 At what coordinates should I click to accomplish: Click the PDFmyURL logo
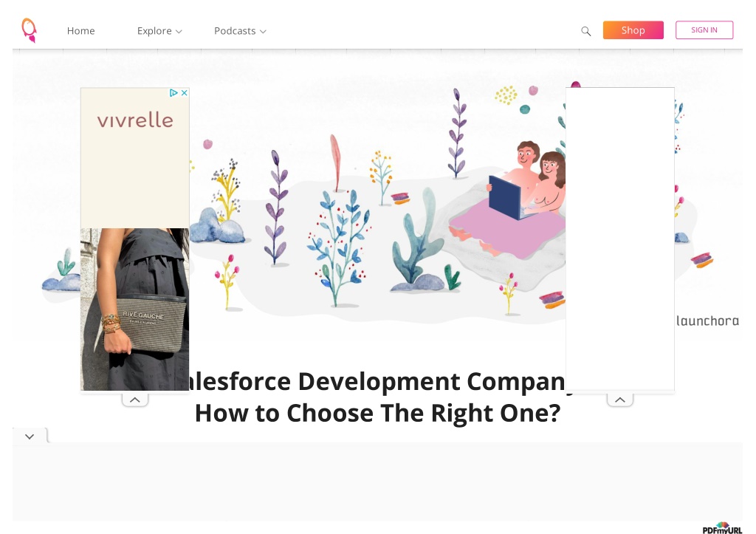[x=722, y=528]
